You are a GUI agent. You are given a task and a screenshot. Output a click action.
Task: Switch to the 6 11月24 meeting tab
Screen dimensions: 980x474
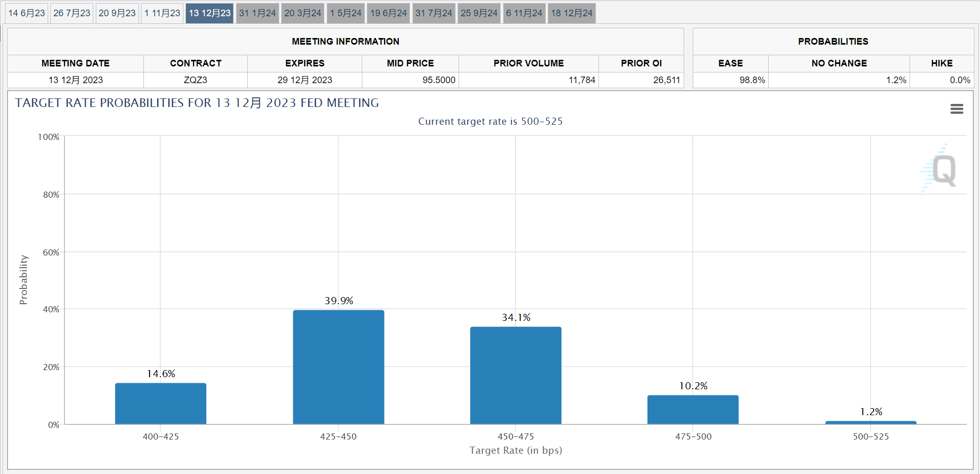(x=524, y=13)
